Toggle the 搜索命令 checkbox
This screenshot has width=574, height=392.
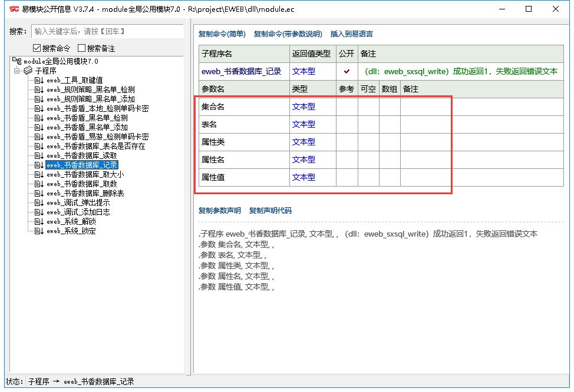coord(37,48)
